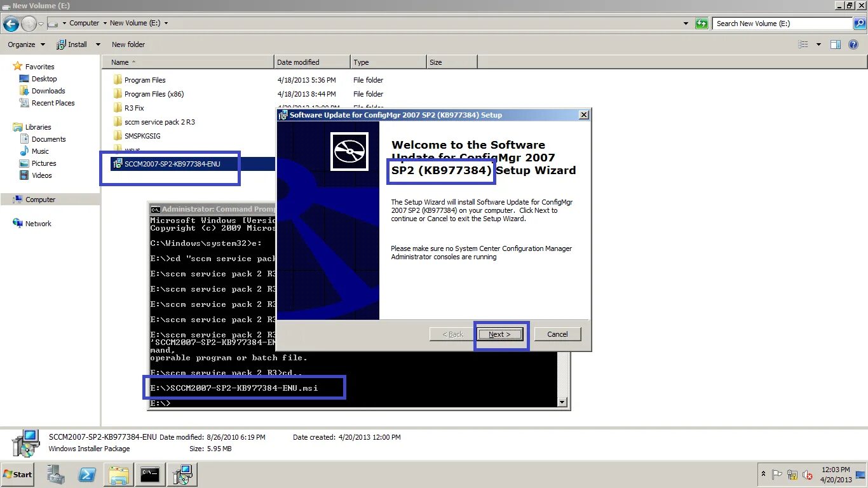The height and width of the screenshot is (488, 868).
Task: Click the network tray icon
Action: tap(792, 474)
